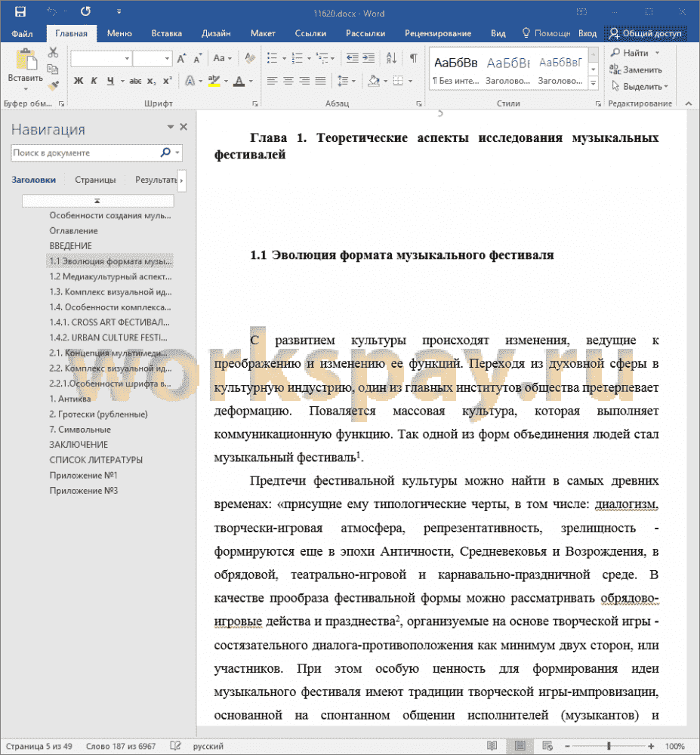Save the document from the quick access toolbar

pyautogui.click(x=20, y=12)
